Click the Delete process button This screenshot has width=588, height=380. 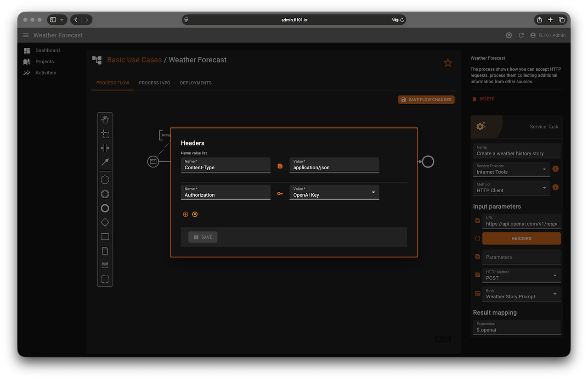click(483, 99)
